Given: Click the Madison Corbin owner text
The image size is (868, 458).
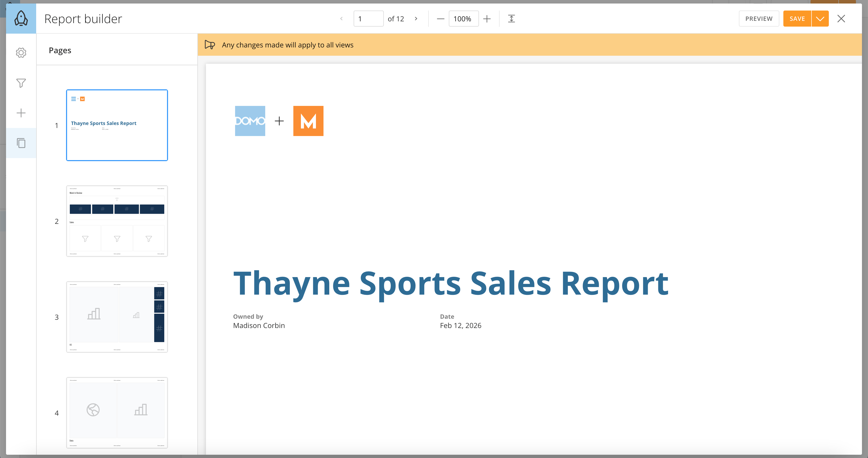Looking at the screenshot, I should (259, 325).
